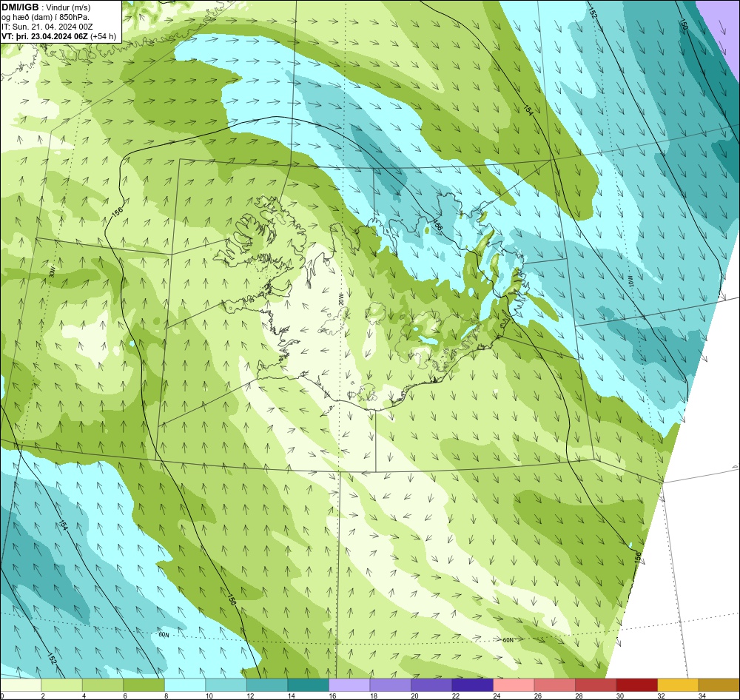The image size is (740, 700).
Task: Select the medium purple 18–20 m/s legend swatch
Action: click(390, 685)
